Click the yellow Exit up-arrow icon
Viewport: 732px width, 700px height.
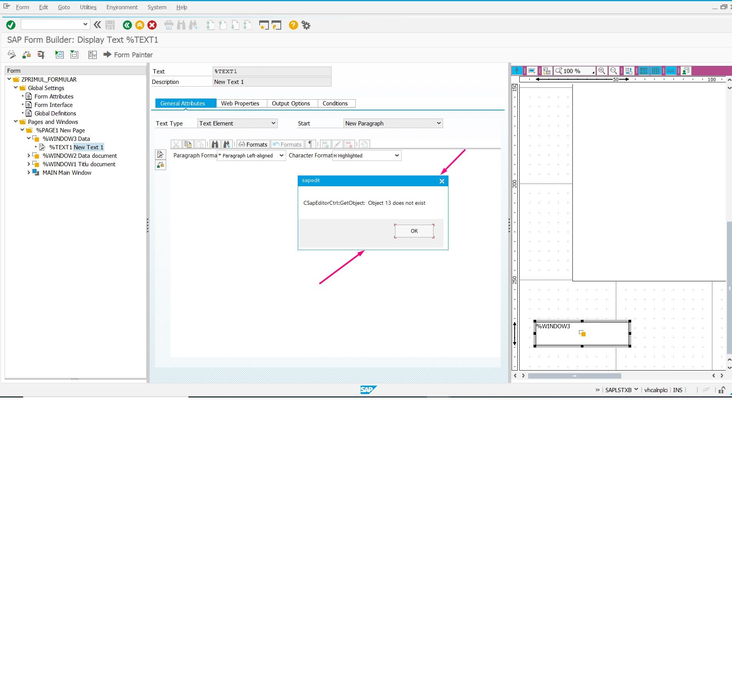click(x=140, y=25)
